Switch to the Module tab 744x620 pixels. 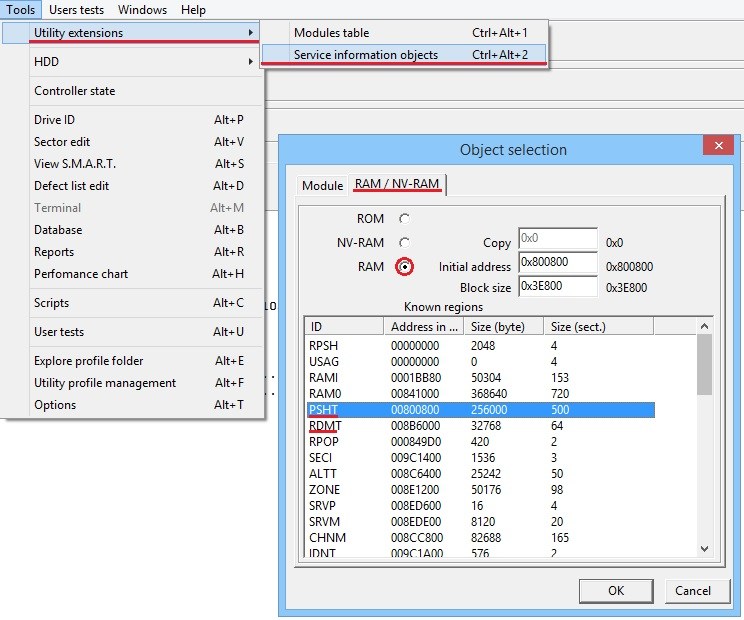[323, 185]
